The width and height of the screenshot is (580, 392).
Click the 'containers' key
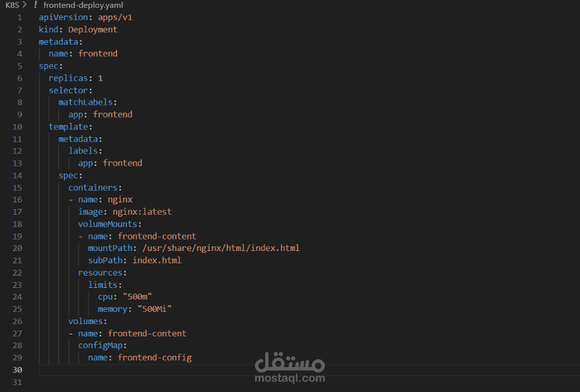point(93,188)
